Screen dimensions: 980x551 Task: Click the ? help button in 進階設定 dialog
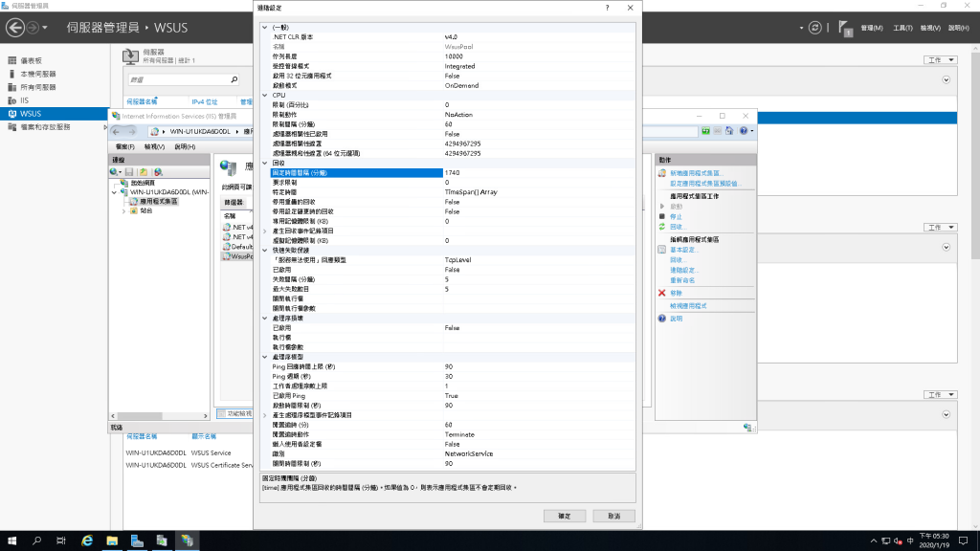(607, 8)
